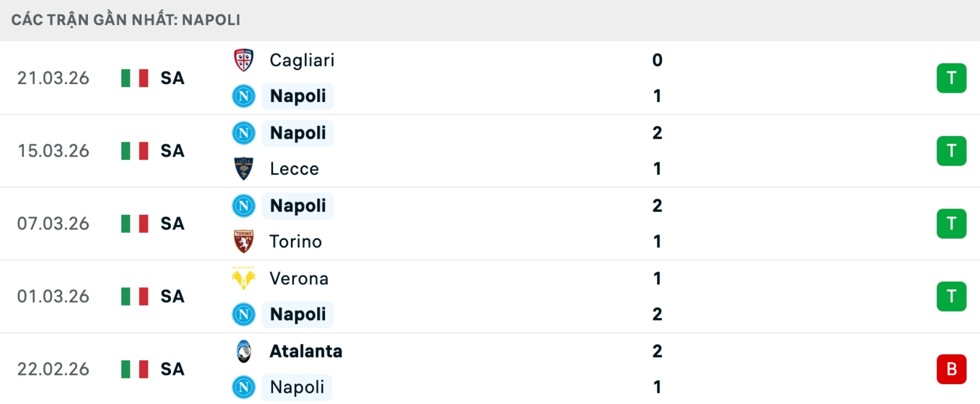Click the 07.03.26 match date
Screen dimensions: 980x404
[53, 223]
